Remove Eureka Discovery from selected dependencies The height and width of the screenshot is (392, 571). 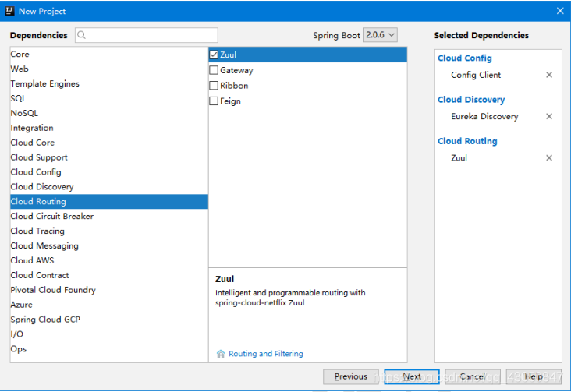pyautogui.click(x=549, y=116)
